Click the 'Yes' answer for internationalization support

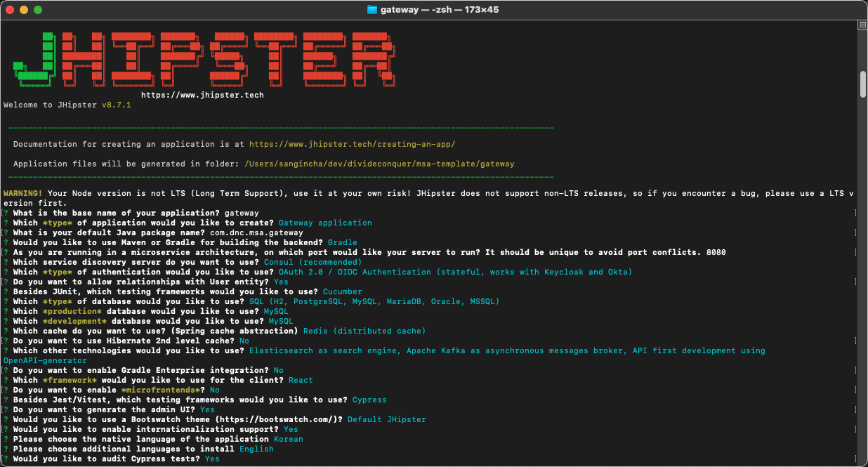point(291,429)
